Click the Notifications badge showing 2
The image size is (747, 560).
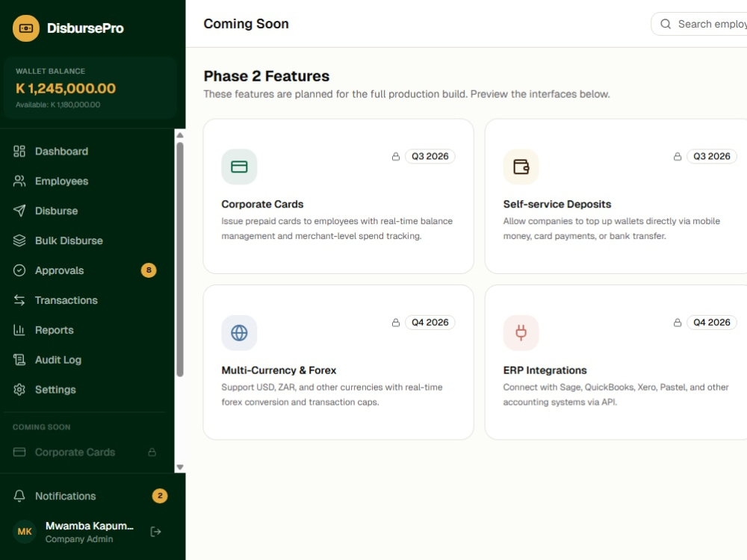click(x=160, y=496)
